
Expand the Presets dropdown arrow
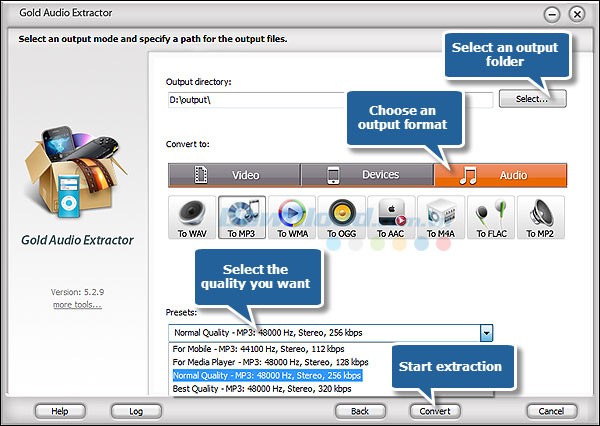486,334
